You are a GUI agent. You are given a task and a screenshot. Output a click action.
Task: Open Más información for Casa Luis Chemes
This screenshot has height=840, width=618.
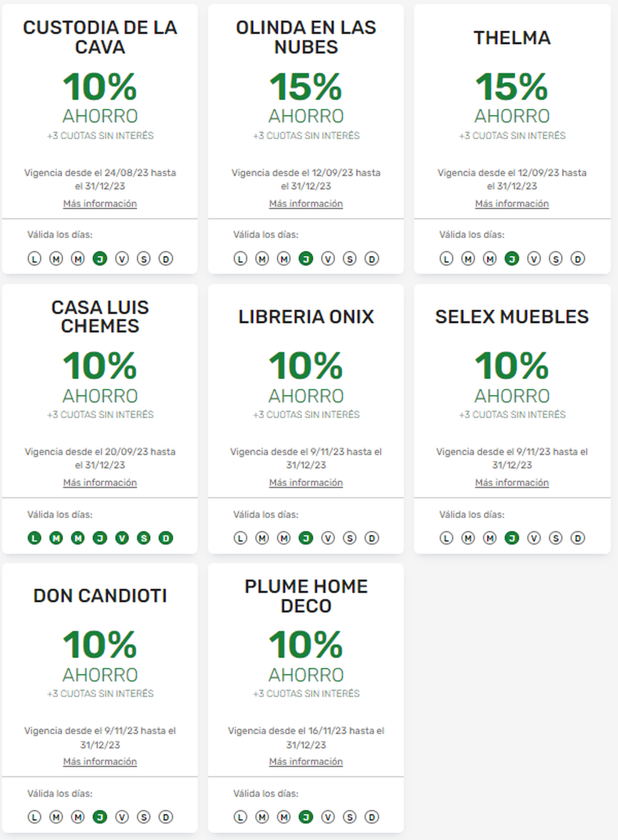[100, 483]
